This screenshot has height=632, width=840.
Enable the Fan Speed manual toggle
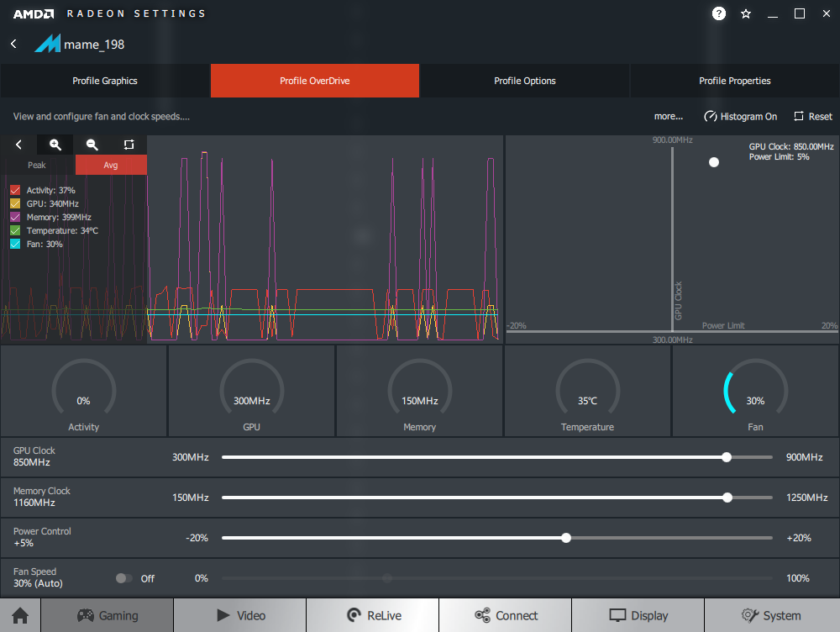tap(124, 578)
